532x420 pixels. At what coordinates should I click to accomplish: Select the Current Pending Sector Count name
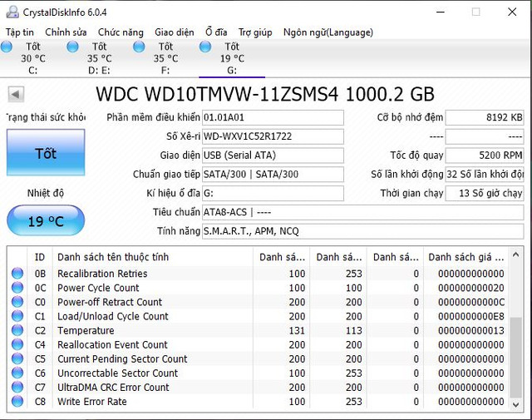(122, 359)
